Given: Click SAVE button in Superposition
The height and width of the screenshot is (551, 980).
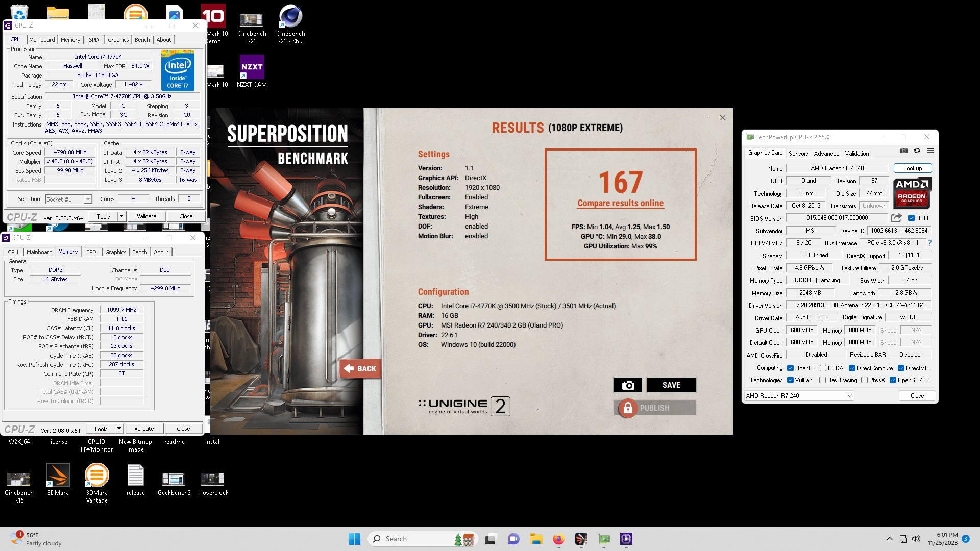Looking at the screenshot, I should coord(671,385).
